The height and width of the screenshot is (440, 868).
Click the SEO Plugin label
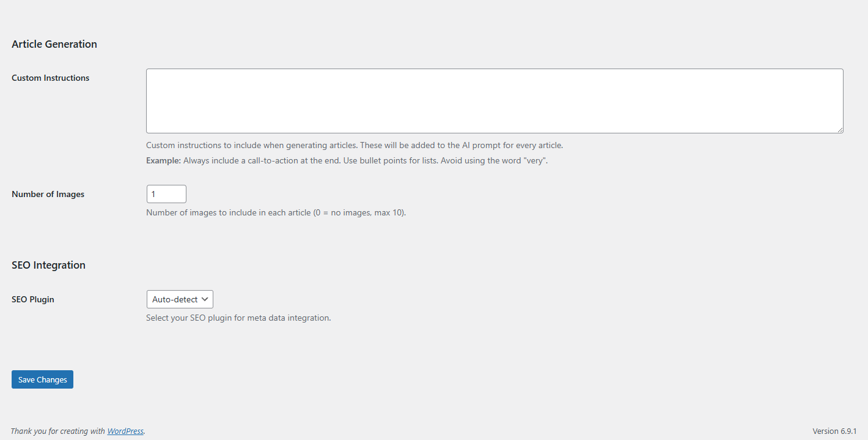tap(33, 299)
